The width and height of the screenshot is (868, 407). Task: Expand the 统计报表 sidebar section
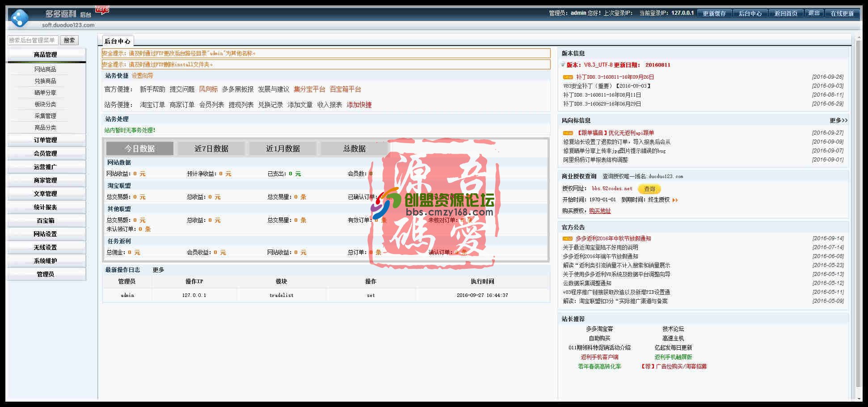click(x=46, y=207)
